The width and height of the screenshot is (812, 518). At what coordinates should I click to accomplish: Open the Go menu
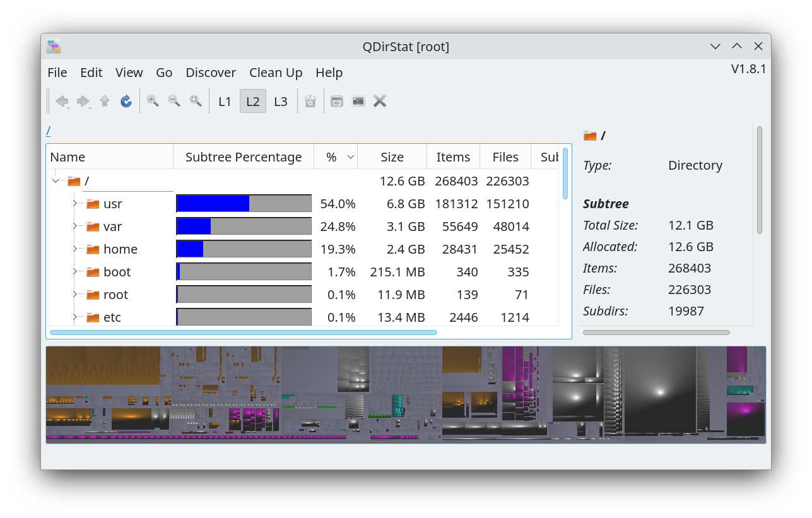pos(164,73)
